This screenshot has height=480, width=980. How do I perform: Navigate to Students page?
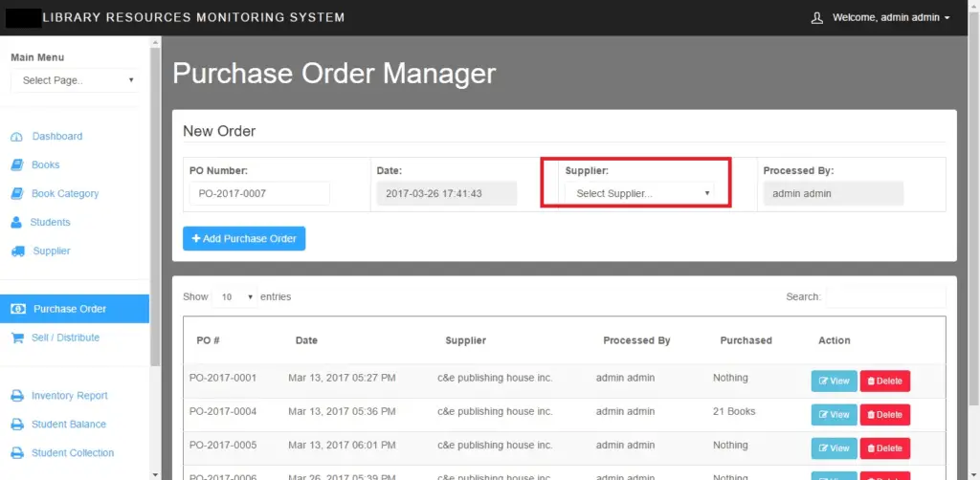pyautogui.click(x=50, y=222)
